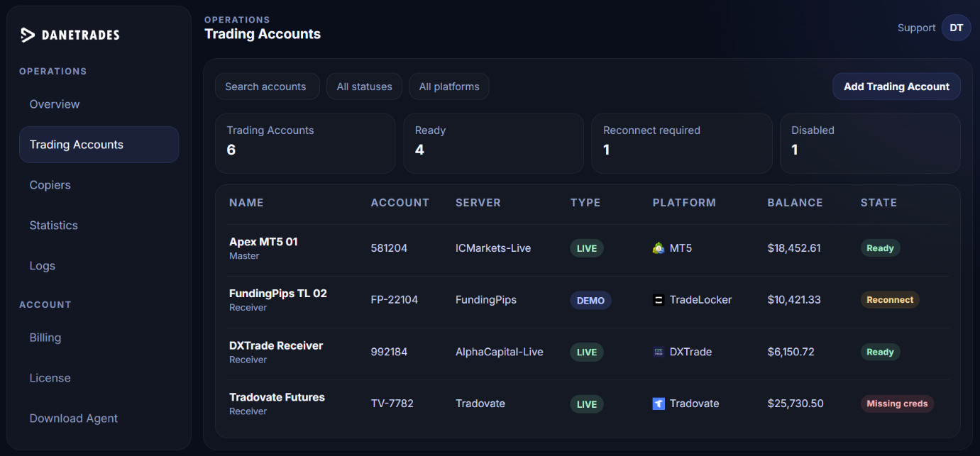Open the All platforms filter
Viewport: 980px width, 456px height.
(x=449, y=87)
